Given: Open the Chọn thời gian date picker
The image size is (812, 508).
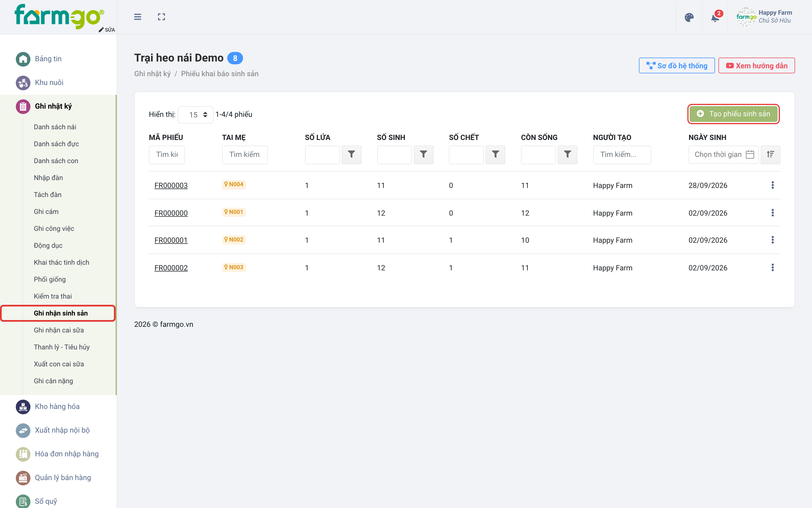Looking at the screenshot, I should [x=723, y=155].
